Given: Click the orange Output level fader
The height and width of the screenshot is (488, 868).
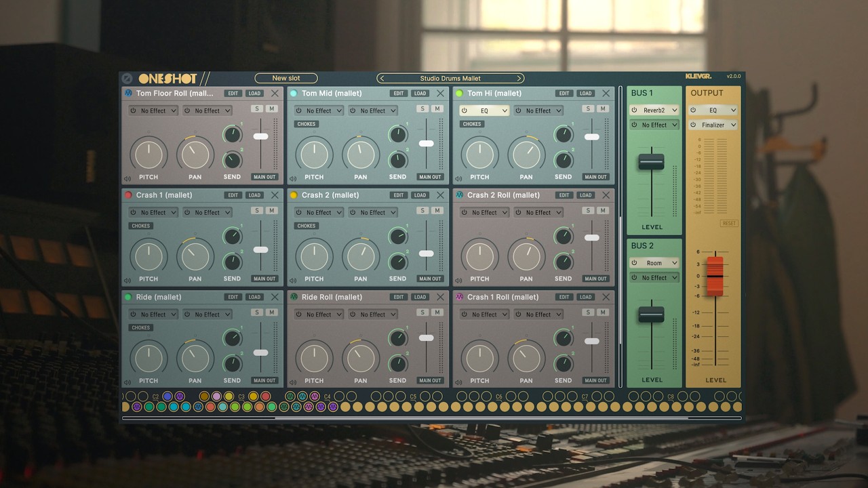Looking at the screenshot, I should [715, 276].
